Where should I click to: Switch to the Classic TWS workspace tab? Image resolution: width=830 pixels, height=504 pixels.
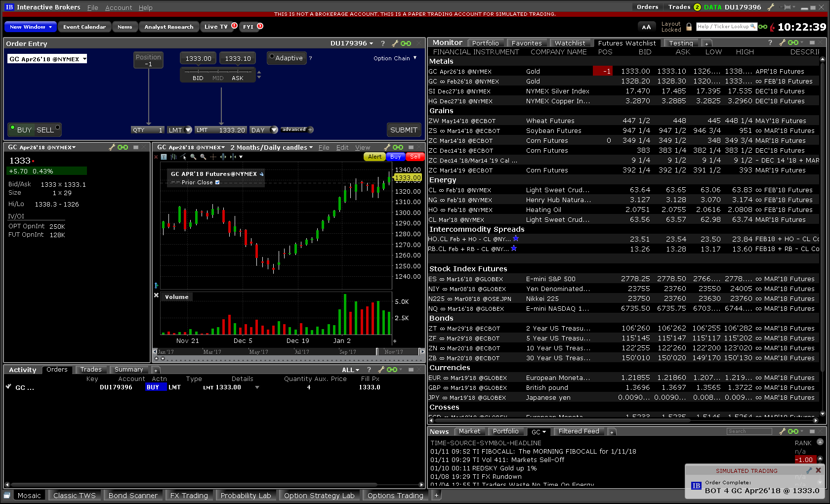[75, 495]
